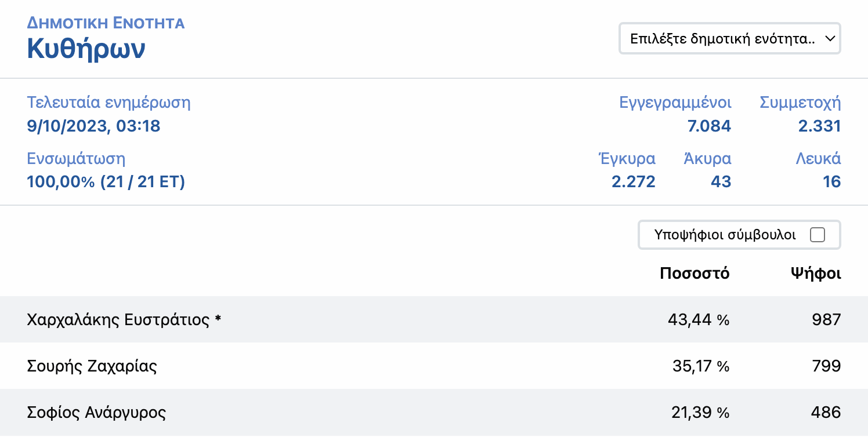
Task: Toggle the "Υποψήφιοι σύμβουλοι" checkbox
Action: coord(817,235)
